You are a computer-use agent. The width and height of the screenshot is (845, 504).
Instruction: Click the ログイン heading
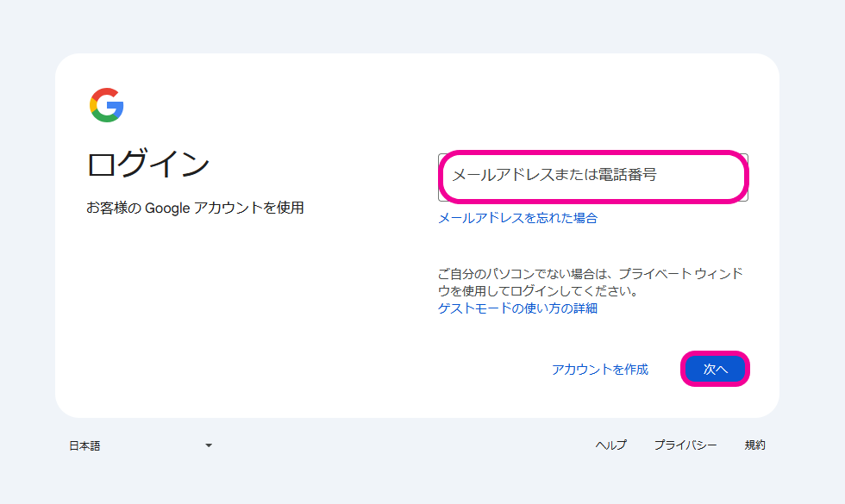pyautogui.click(x=148, y=164)
